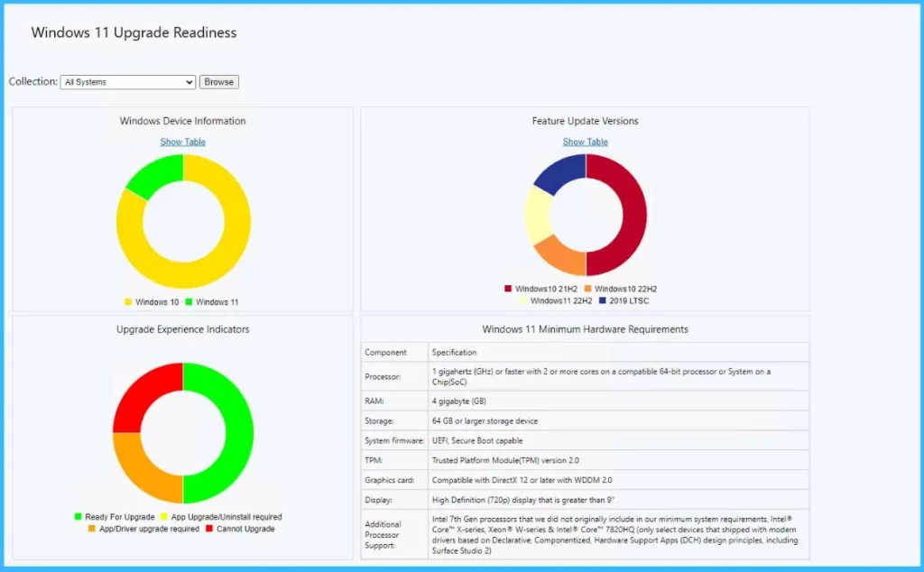Click the yellow Windows 10 legend swatch

point(128,301)
